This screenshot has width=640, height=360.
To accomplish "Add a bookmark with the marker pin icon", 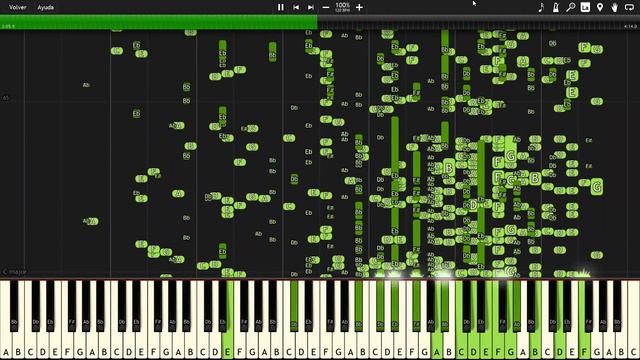I will tap(600, 7).
